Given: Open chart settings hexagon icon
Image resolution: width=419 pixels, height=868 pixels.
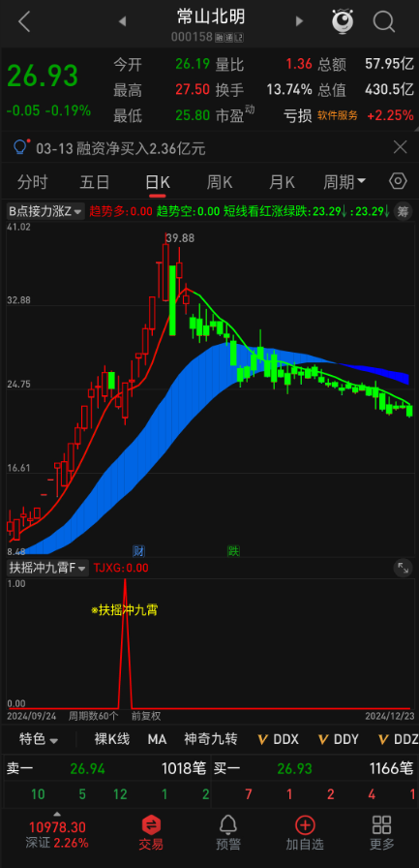Looking at the screenshot, I should pyautogui.click(x=398, y=181).
